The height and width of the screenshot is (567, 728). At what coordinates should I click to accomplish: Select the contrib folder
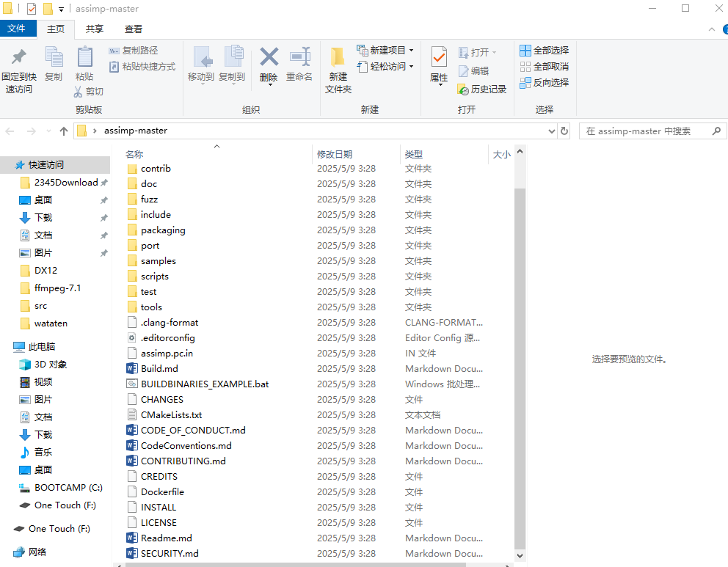pos(156,169)
